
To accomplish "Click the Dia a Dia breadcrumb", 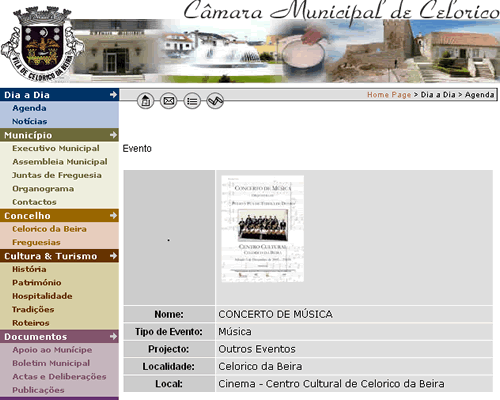I will [438, 95].
